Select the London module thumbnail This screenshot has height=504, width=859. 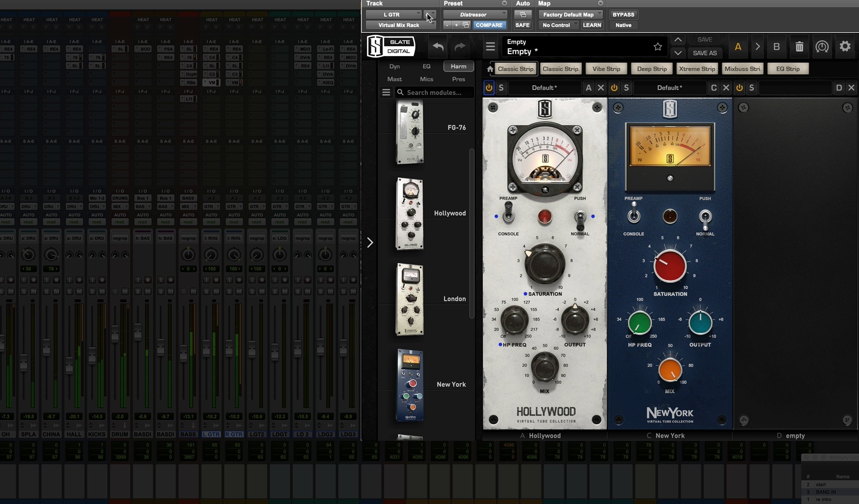pyautogui.click(x=410, y=300)
